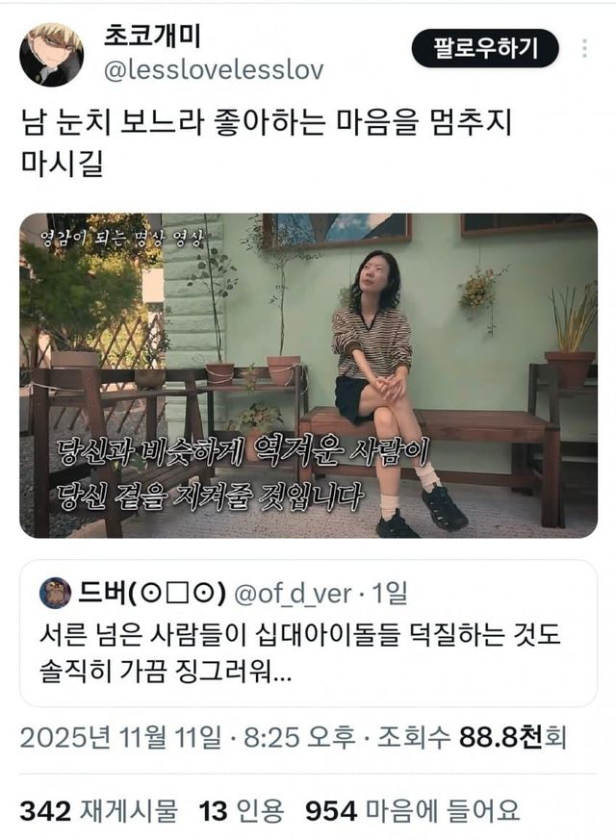Image resolution: width=616 pixels, height=840 pixels.
Task: View the 조회수 88.8천회 view count
Action: click(x=472, y=737)
